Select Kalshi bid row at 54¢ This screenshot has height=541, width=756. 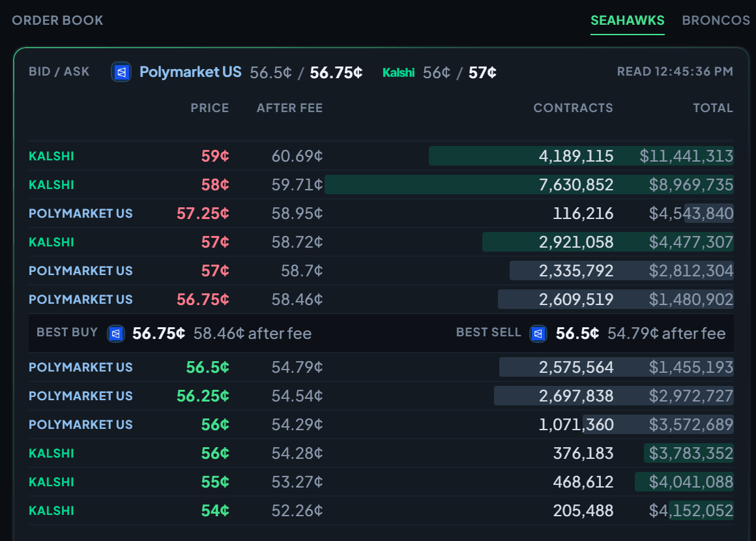pos(381,510)
